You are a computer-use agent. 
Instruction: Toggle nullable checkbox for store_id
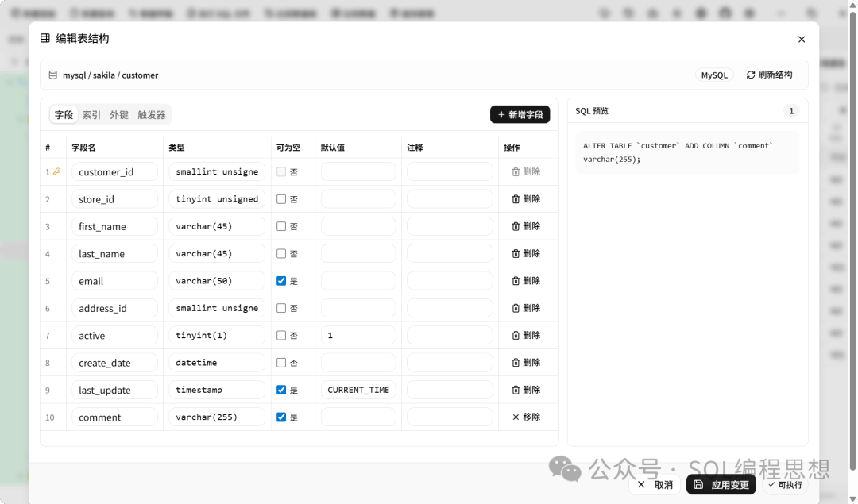pos(281,199)
